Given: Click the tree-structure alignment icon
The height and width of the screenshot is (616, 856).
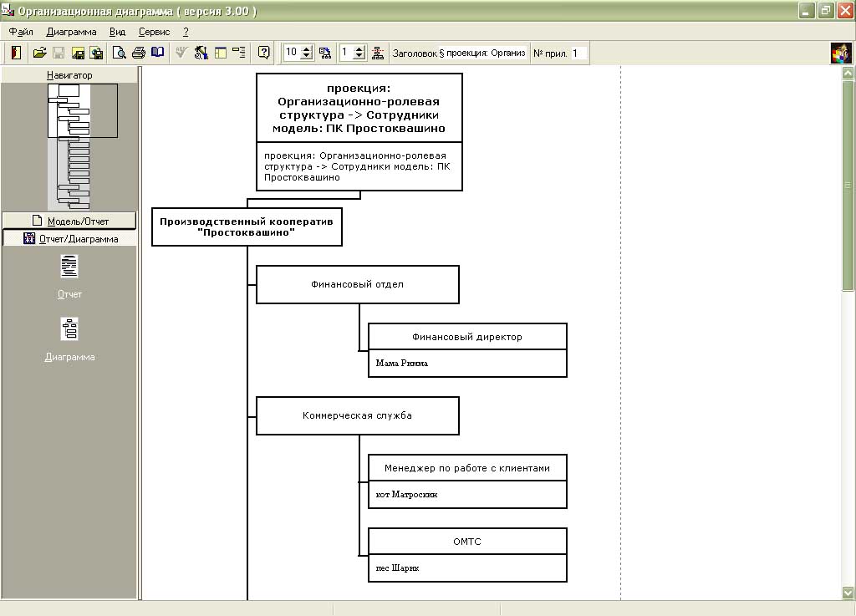Looking at the screenshot, I should (x=239, y=53).
